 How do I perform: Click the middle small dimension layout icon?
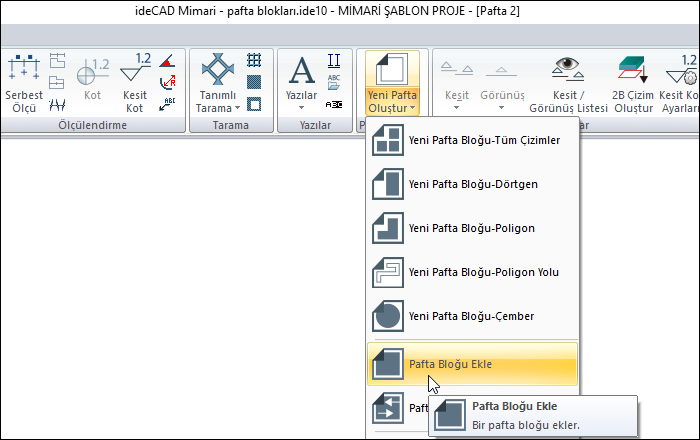[x=57, y=82]
